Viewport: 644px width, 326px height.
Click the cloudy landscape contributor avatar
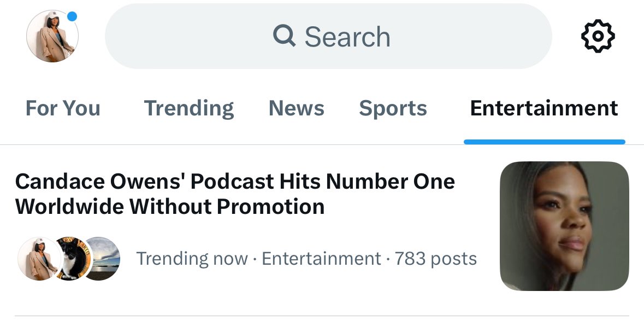coord(102,259)
